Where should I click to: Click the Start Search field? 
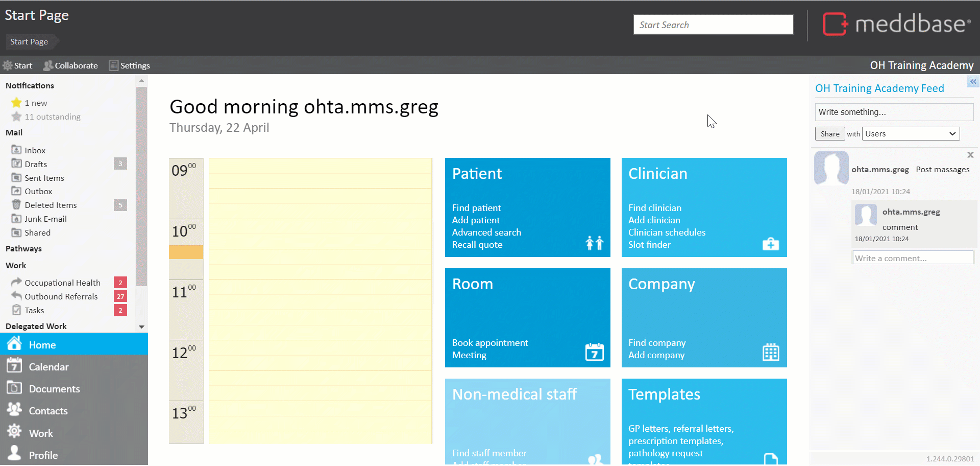click(x=713, y=25)
